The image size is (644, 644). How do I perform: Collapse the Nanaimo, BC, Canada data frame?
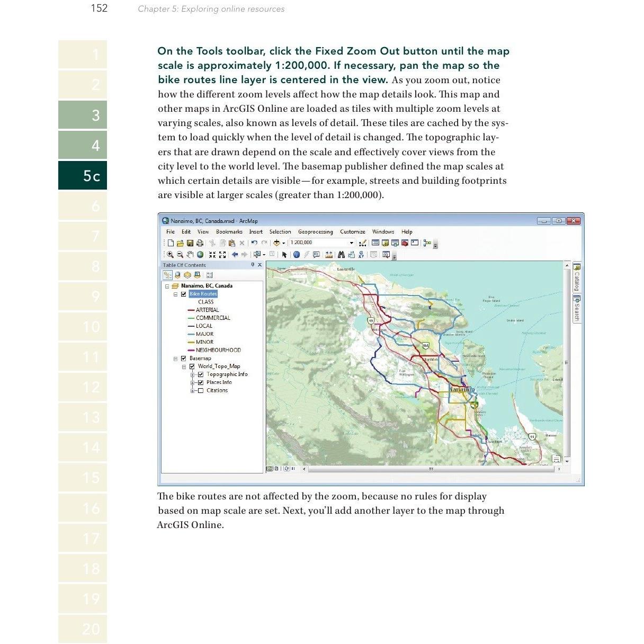167,286
